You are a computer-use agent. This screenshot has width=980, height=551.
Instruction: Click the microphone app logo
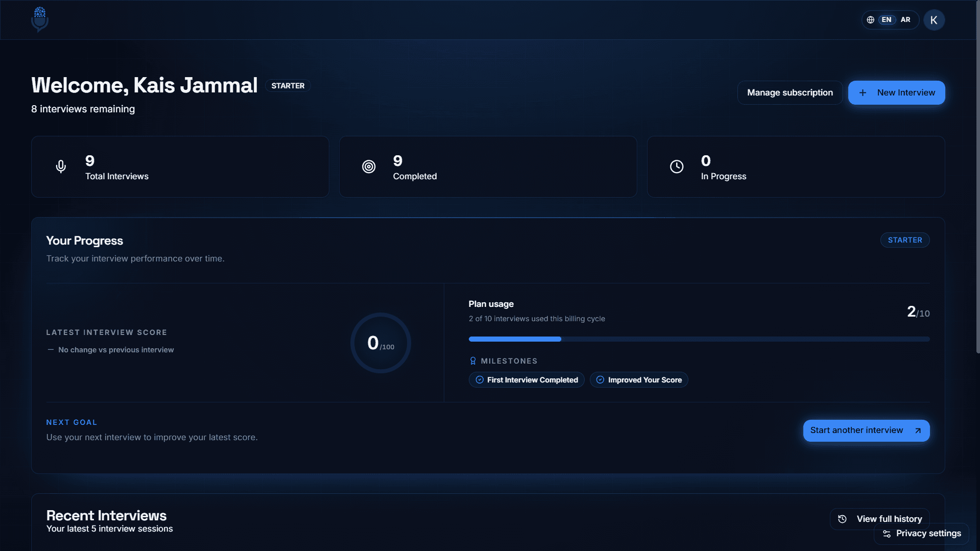coord(40,20)
